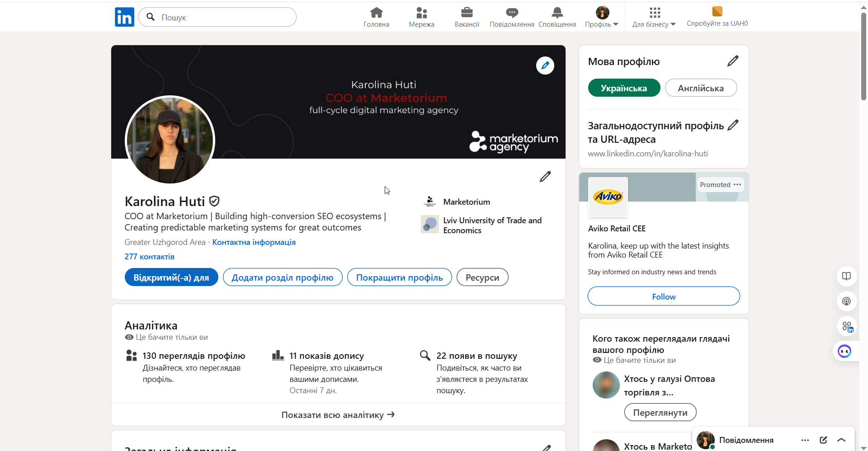Click the large profile photo
Screen dimensions: 868x451
point(170,141)
